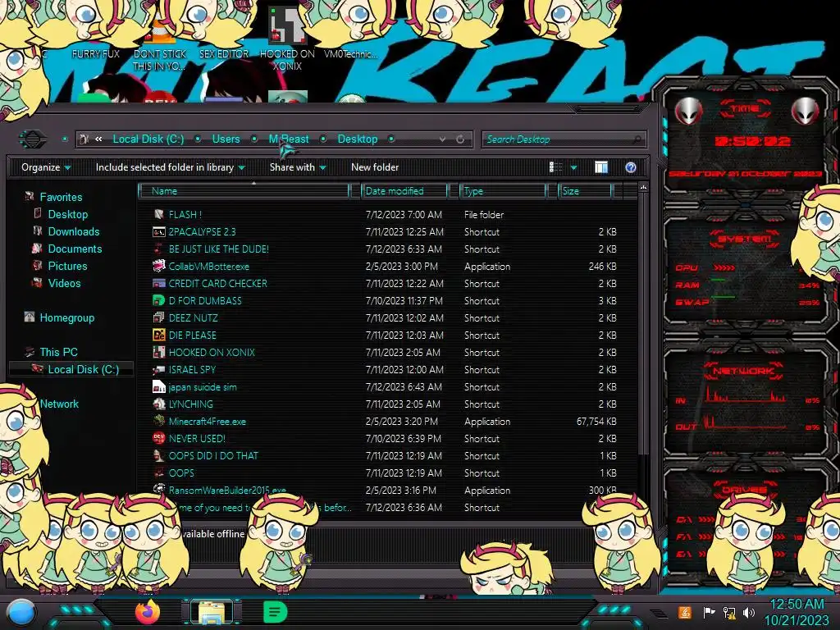
Task: Open the view options dropdown arrow
Action: click(x=573, y=167)
